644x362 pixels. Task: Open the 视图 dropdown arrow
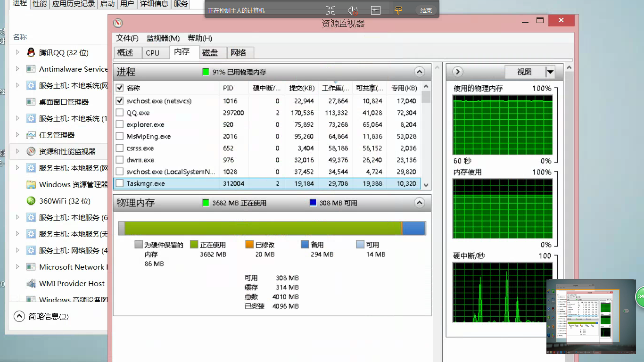tap(550, 72)
